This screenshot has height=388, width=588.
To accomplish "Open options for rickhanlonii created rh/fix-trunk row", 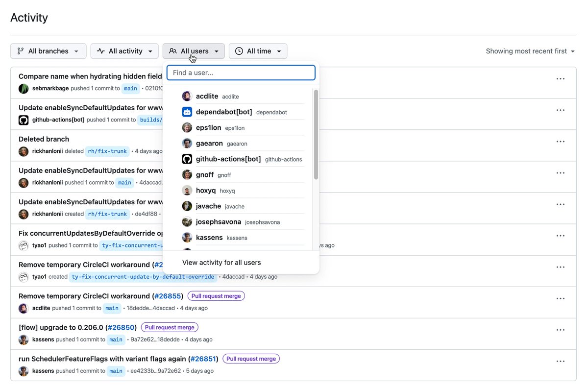I will tap(561, 204).
